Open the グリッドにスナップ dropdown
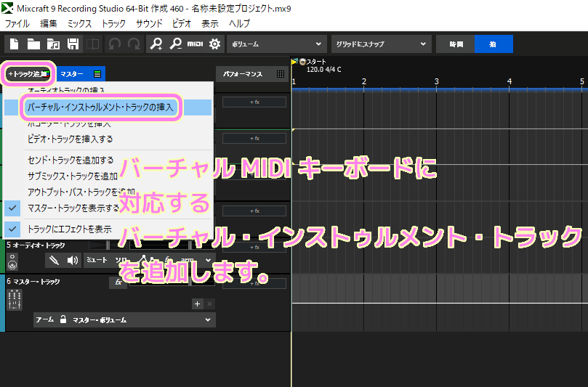 point(382,44)
